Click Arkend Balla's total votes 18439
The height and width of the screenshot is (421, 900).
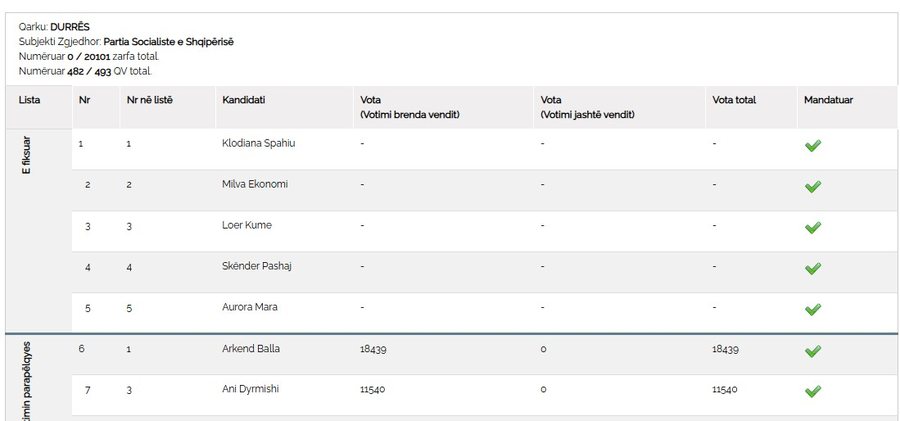pos(726,349)
